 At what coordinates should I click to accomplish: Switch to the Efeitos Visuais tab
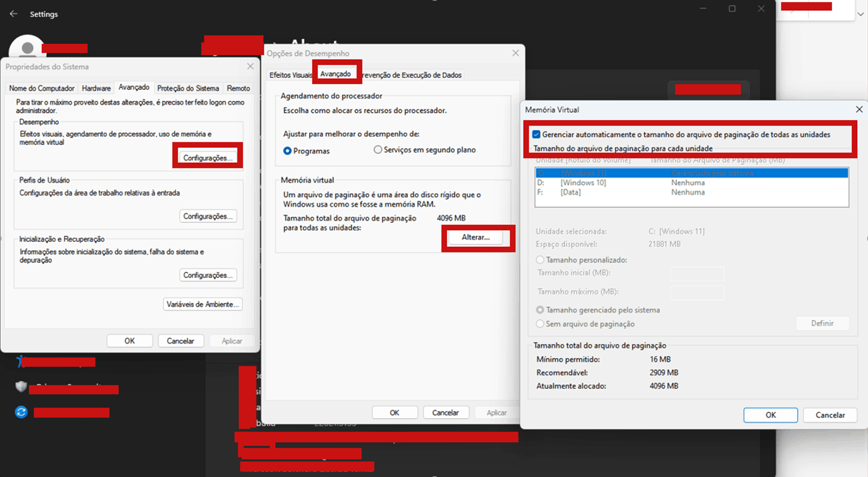coord(291,75)
